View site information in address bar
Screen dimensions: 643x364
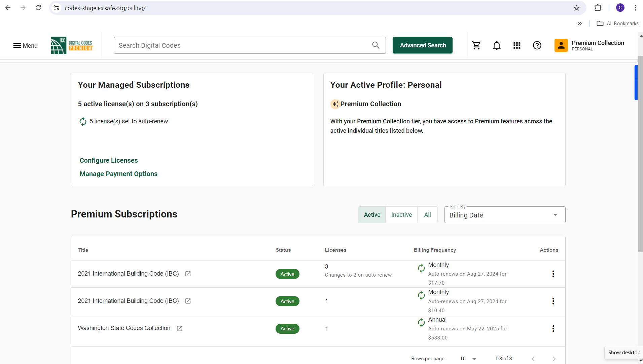[x=56, y=8]
